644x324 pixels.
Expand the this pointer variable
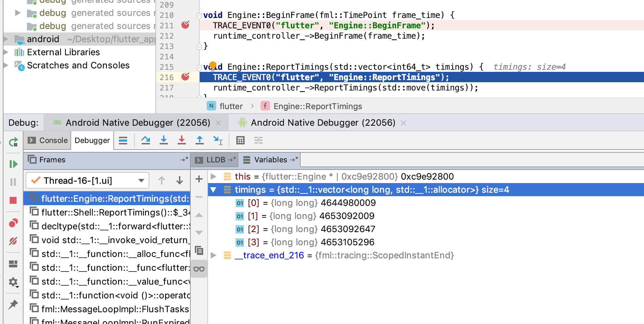(214, 177)
